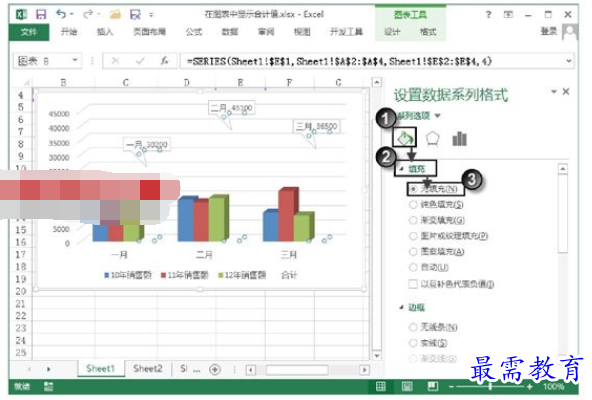Viewport: 592px width, 400px height.
Task: Open the 文件 (File) tab
Action: tap(29, 32)
